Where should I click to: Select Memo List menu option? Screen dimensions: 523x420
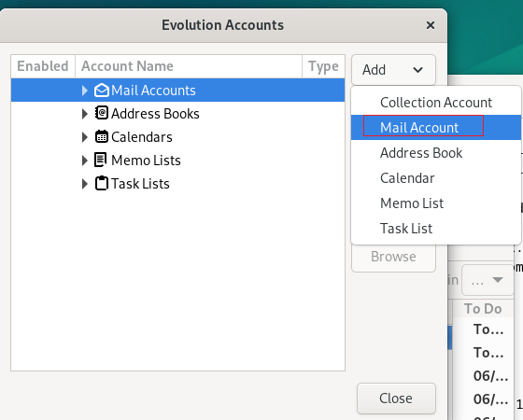436,203
